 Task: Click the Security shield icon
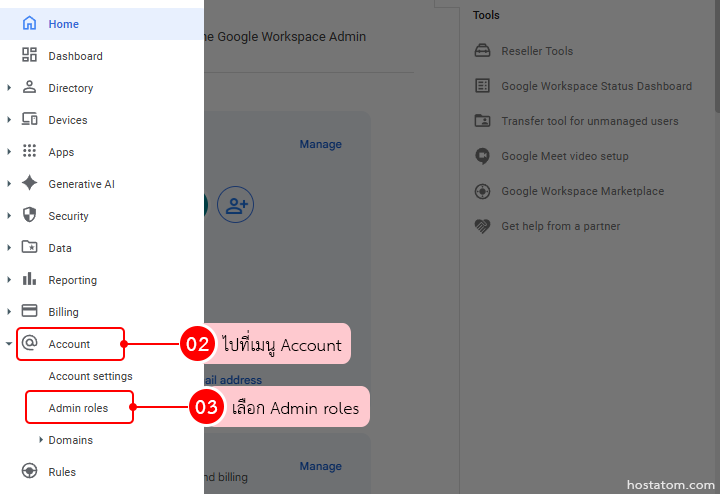click(x=29, y=215)
